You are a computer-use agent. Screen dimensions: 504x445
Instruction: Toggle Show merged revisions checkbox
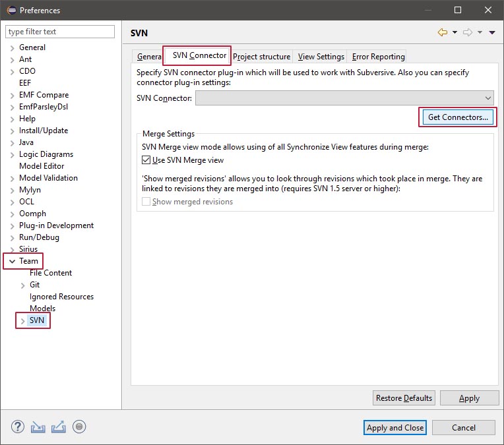146,202
